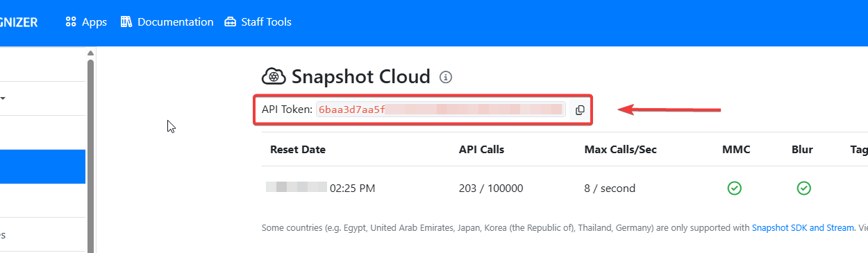Select the Apps grid icon in the navbar
Screen dimensions: 868x253
tap(70, 21)
